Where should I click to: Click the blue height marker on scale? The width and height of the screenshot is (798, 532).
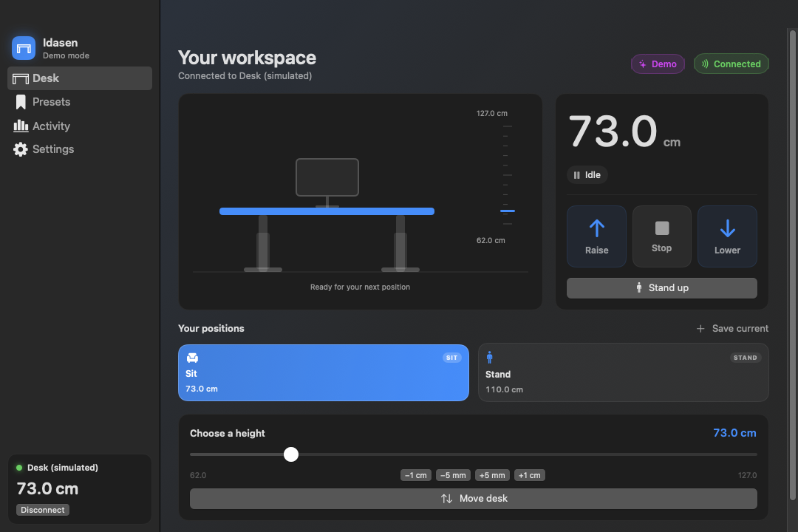pos(508,211)
